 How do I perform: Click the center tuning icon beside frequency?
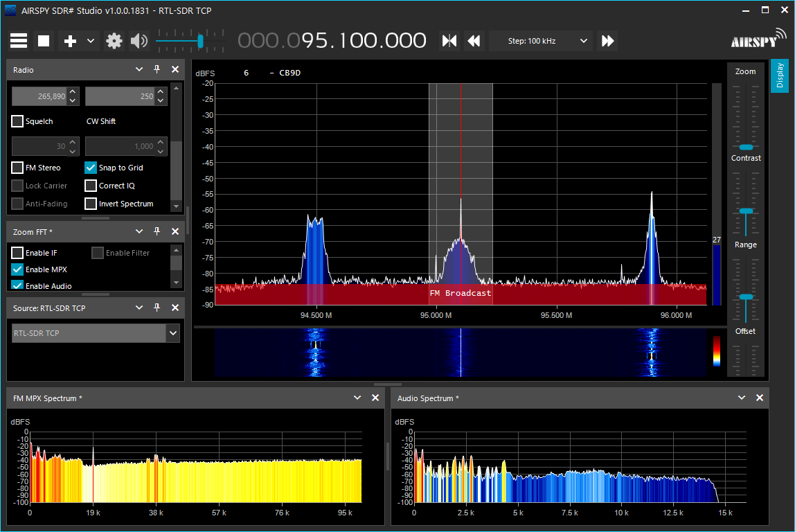point(449,41)
